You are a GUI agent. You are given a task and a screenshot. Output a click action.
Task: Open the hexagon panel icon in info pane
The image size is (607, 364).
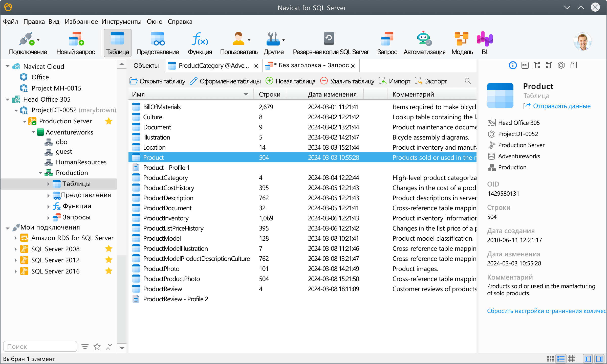click(x=561, y=65)
